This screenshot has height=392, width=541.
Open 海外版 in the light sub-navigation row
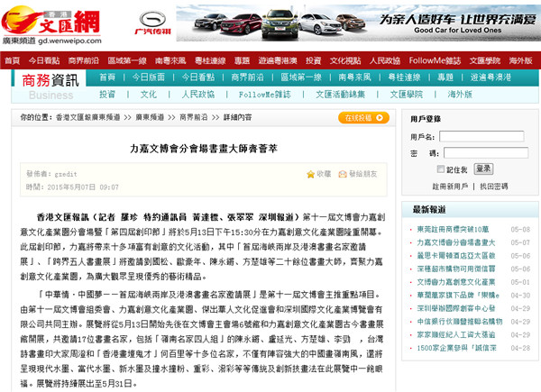(x=460, y=94)
